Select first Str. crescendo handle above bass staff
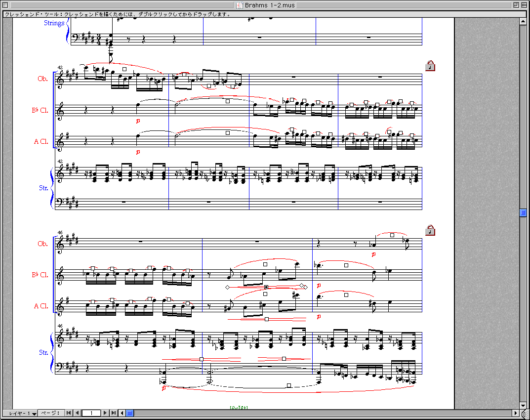 tap(202, 359)
